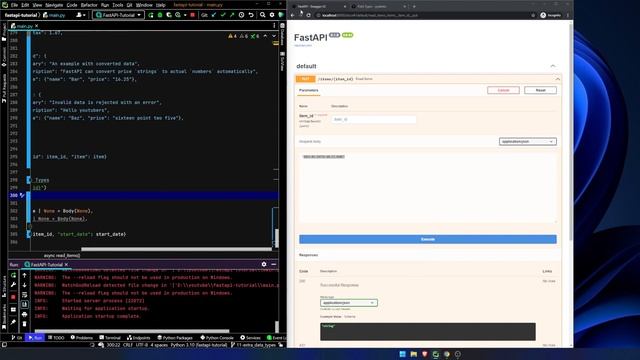Toggle scroll-to-end in the Run console
The height and width of the screenshot is (360, 640).
pyautogui.click(x=24, y=304)
